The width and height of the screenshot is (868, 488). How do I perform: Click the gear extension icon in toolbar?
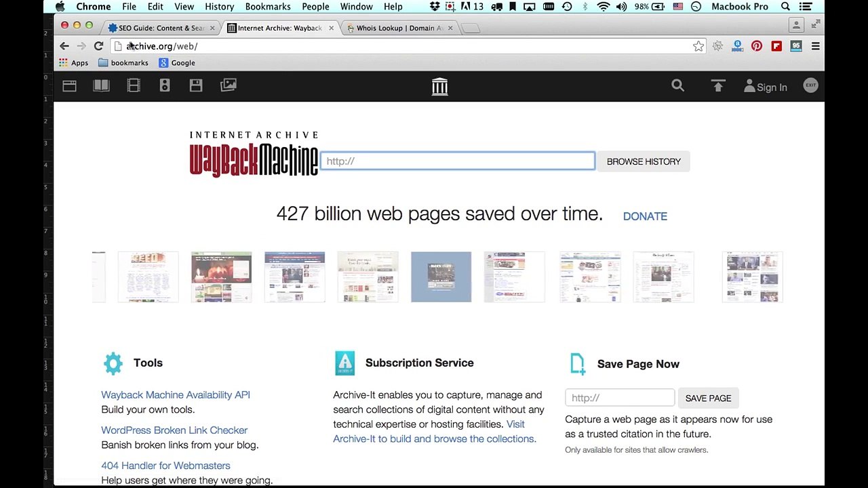pyautogui.click(x=717, y=46)
